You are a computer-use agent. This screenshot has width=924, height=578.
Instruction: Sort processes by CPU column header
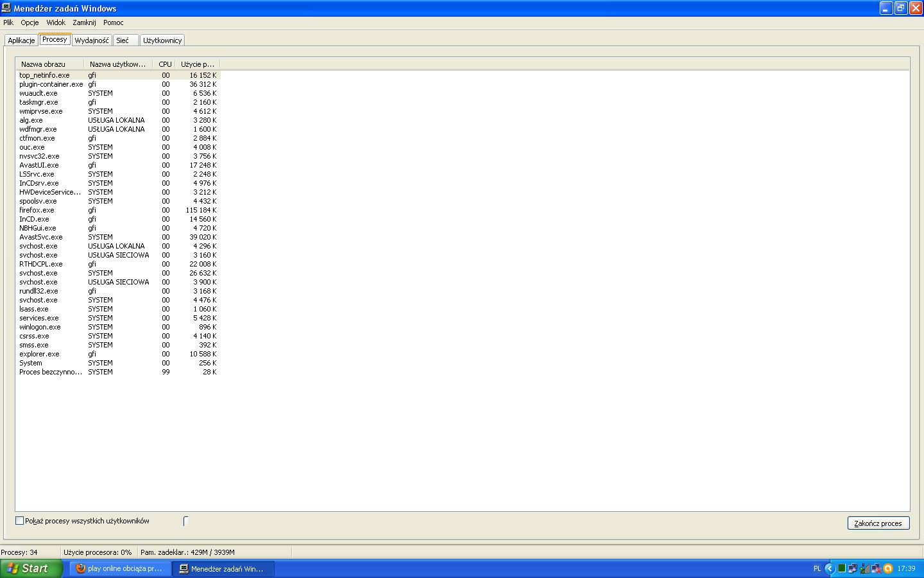point(165,64)
